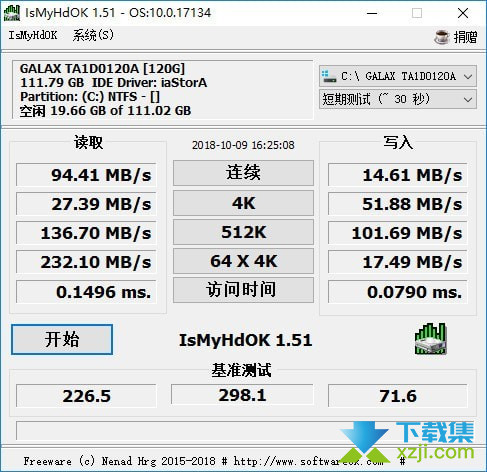The width and height of the screenshot is (487, 472).
Task: Open the 系统(S) menu
Action: pos(93,35)
